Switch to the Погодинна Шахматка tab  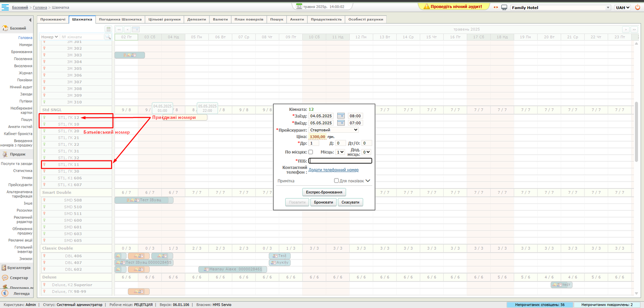(120, 20)
